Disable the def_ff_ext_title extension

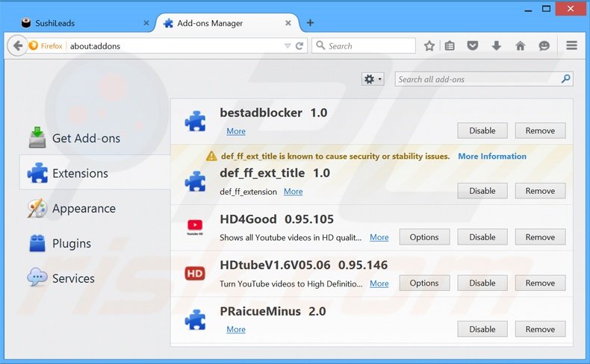click(x=482, y=191)
